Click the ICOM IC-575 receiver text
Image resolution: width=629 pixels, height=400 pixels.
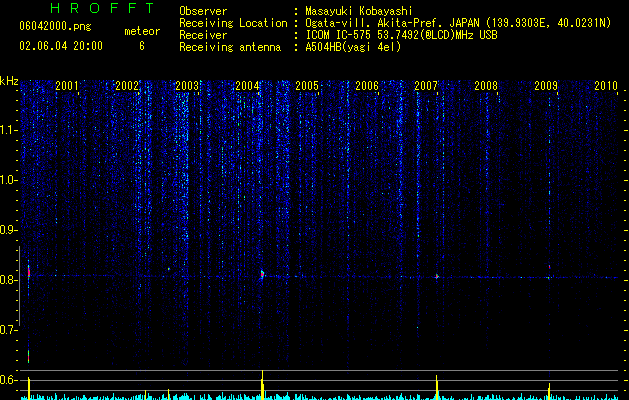[x=401, y=35]
